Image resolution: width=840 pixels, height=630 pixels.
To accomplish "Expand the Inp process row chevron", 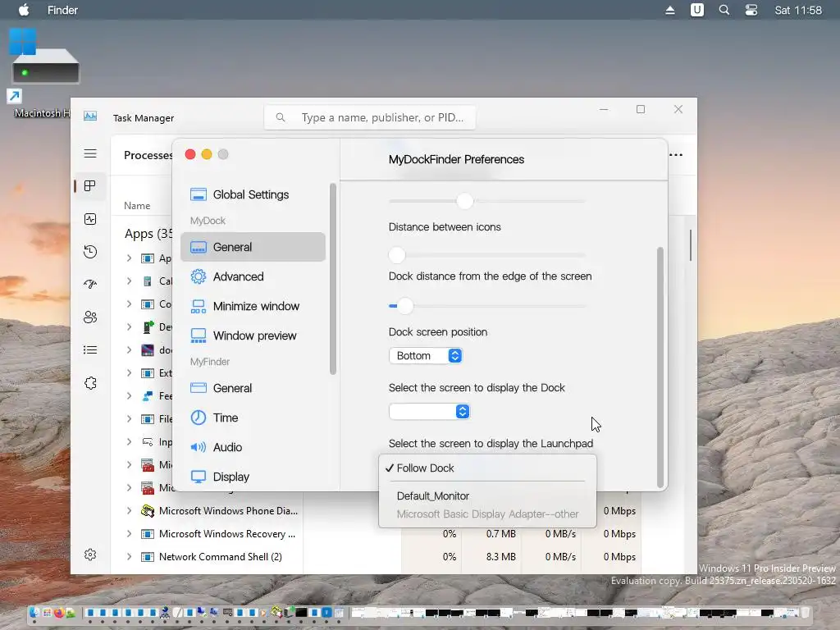I will point(129,441).
